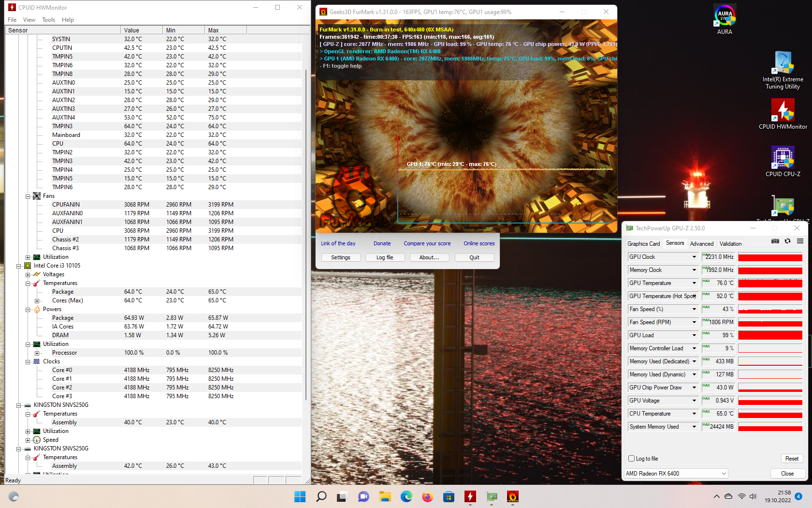Click the refresh sensors icon in GPU-Z
The image size is (812, 508).
(788, 240)
